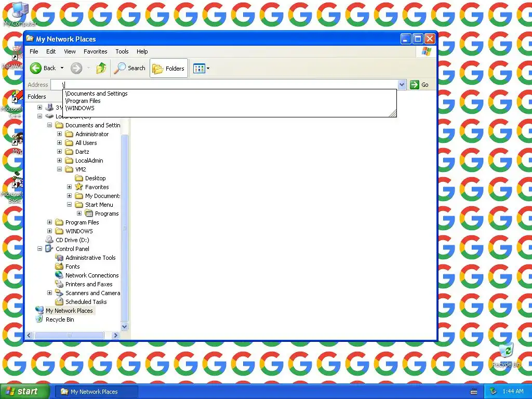Expand Scanners and Cameras tree node
Image resolution: width=532 pixels, height=399 pixels.
click(x=49, y=293)
